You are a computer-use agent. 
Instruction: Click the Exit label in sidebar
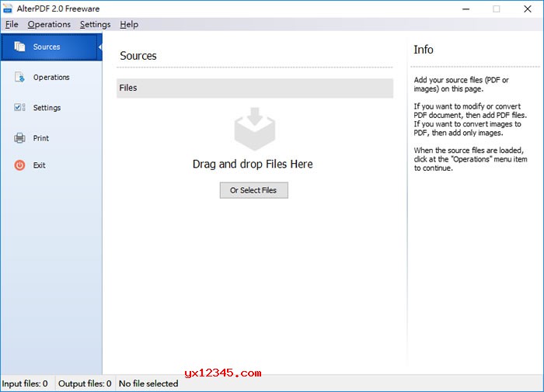(39, 165)
